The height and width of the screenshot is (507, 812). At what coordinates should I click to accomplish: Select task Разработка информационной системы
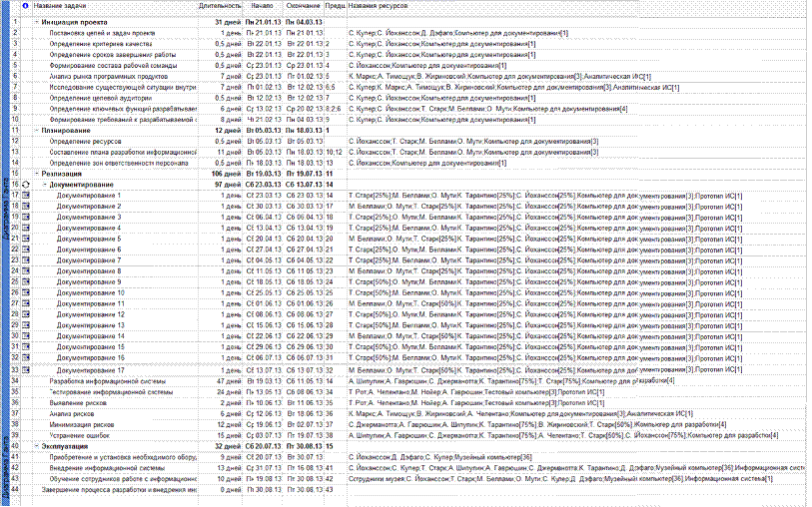108,381
